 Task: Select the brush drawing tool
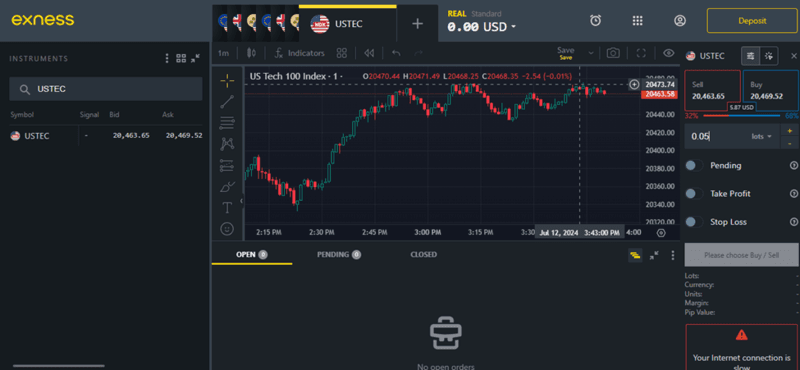(x=227, y=187)
